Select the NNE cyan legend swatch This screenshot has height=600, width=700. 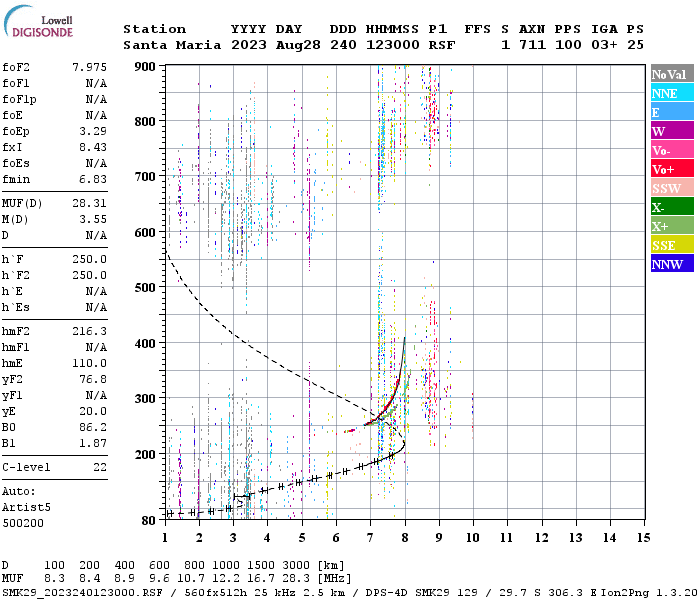click(672, 93)
